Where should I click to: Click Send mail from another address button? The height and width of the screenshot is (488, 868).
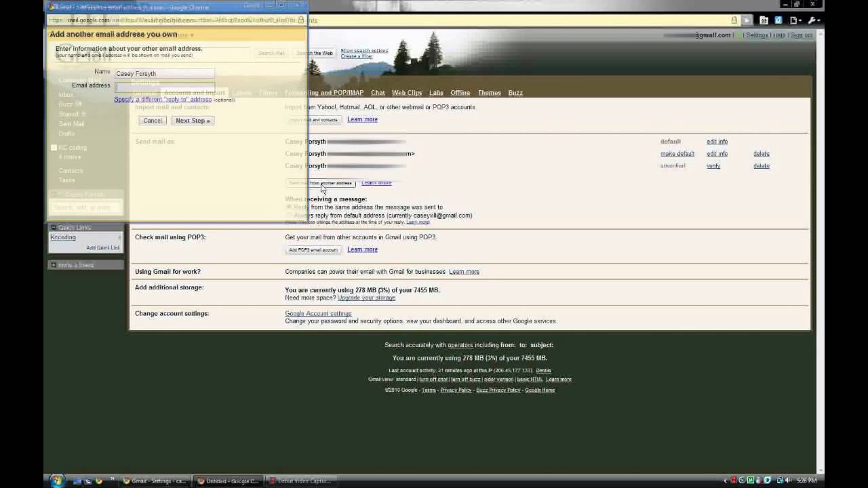[x=321, y=183]
